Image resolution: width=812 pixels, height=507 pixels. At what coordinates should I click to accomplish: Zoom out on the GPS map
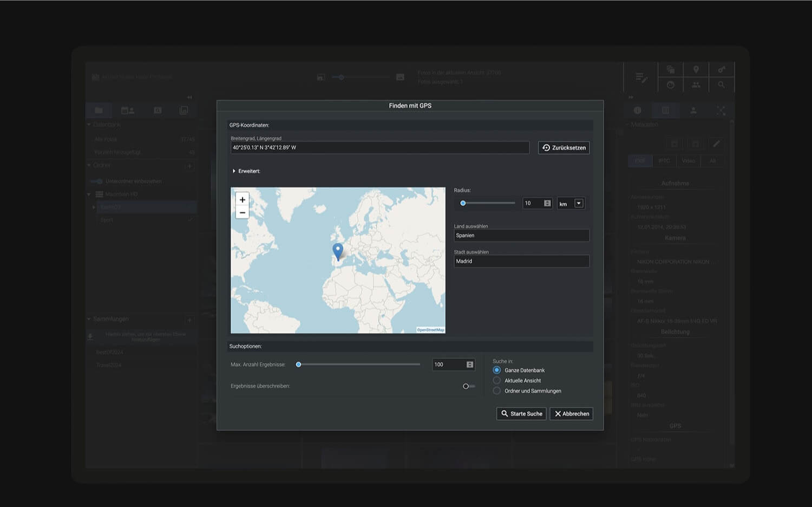coord(243,212)
